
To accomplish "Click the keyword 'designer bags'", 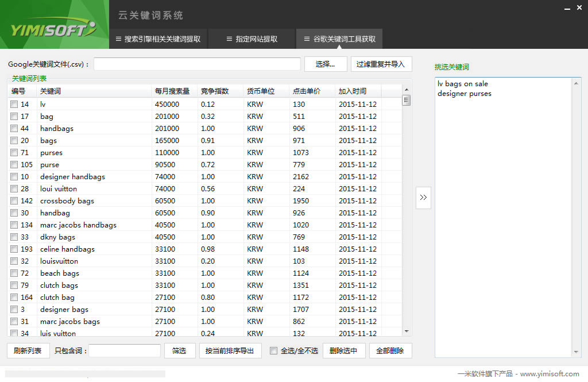I will 64,310.
